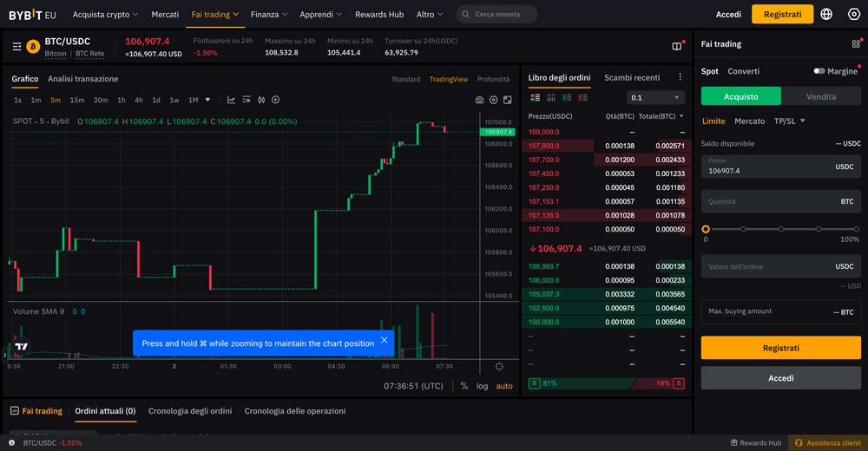
Task: Select the Vendita sell button
Action: (821, 96)
